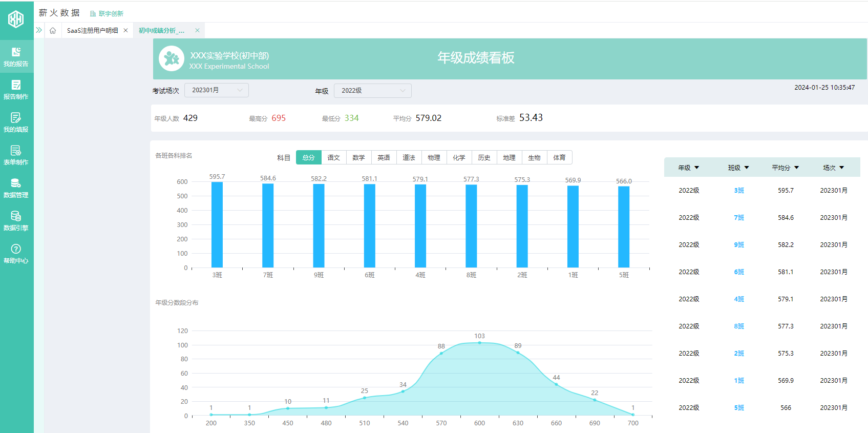
Task: Open 数据引擎 in sidebar
Action: 16,221
